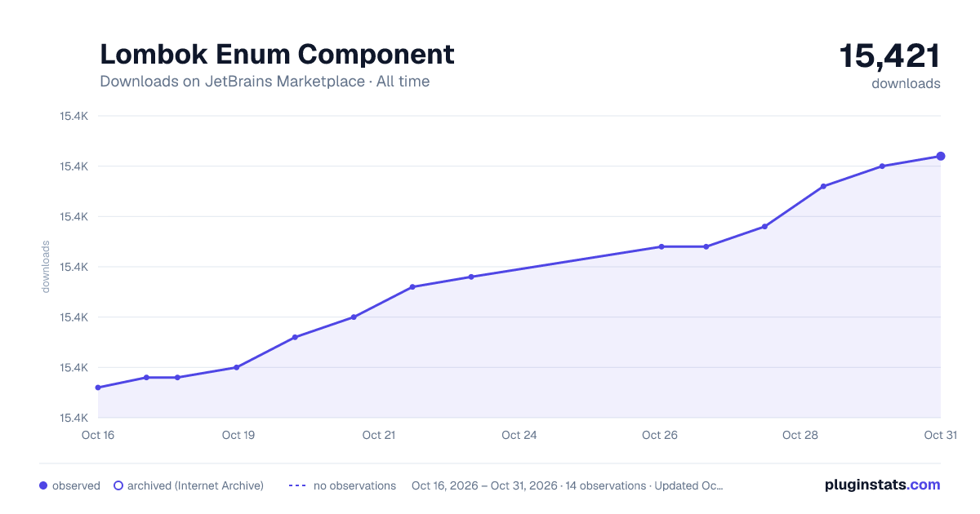Screen dimensions: 980x514
Task: Click the Oct 16 axis label
Action: [98, 435]
